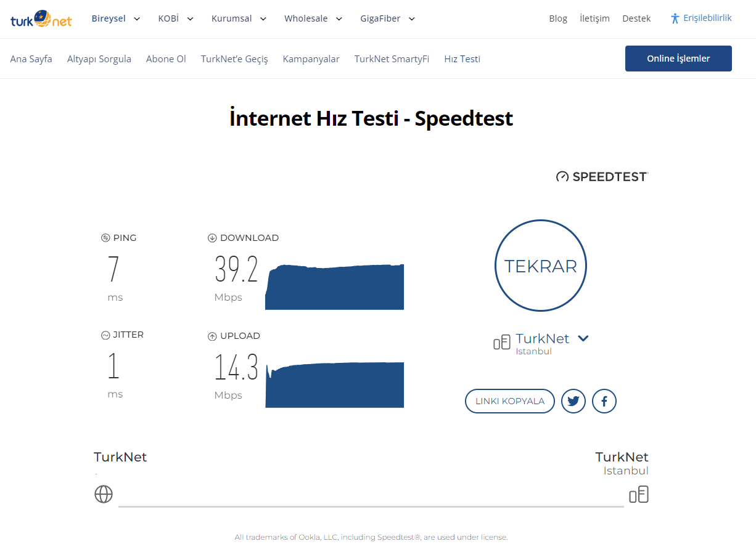Open Kampanyalar page
The image size is (756, 557).
point(311,59)
